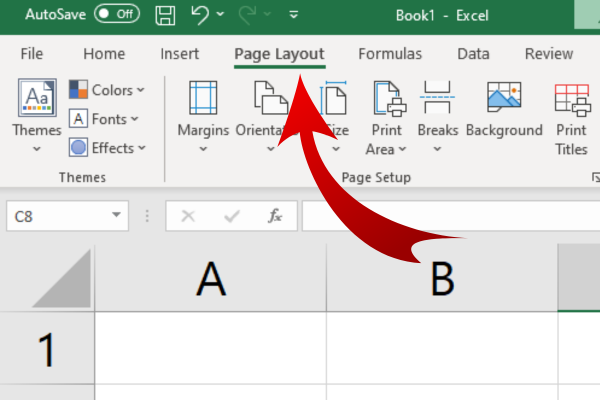Screen dimensions: 600x400
Task: Click the Save floppy disk icon
Action: point(165,15)
